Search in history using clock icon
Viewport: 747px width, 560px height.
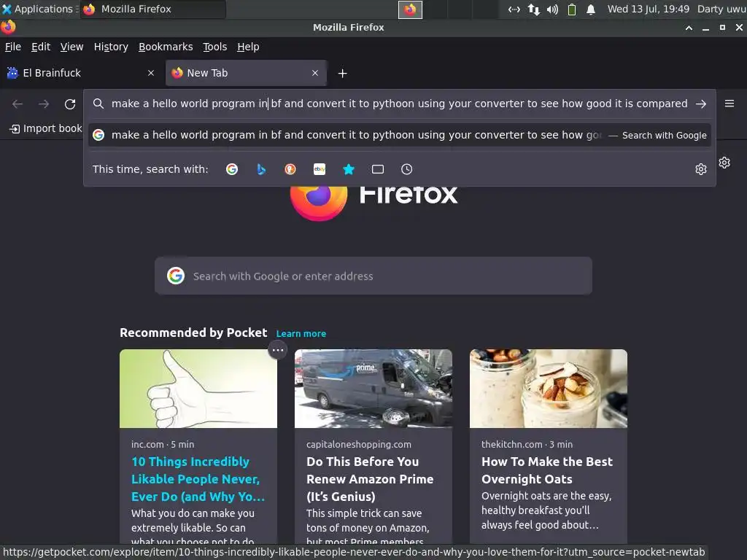407,169
